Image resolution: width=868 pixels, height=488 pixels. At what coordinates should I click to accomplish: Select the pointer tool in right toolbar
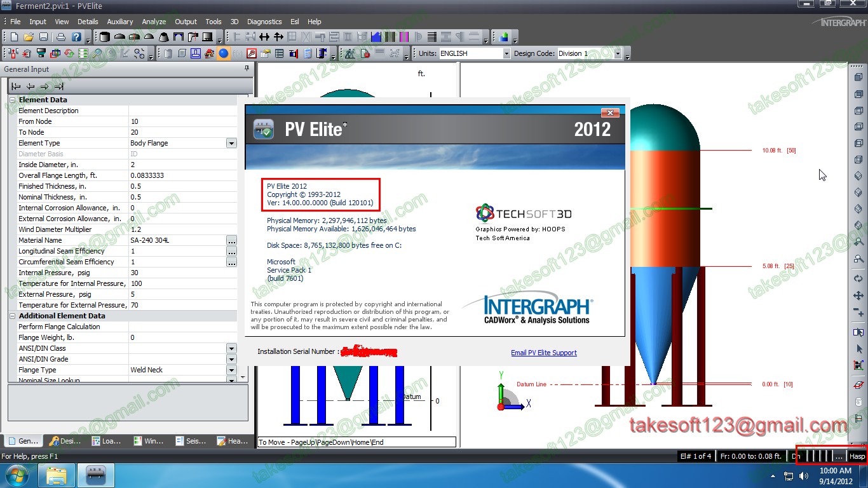click(x=858, y=349)
